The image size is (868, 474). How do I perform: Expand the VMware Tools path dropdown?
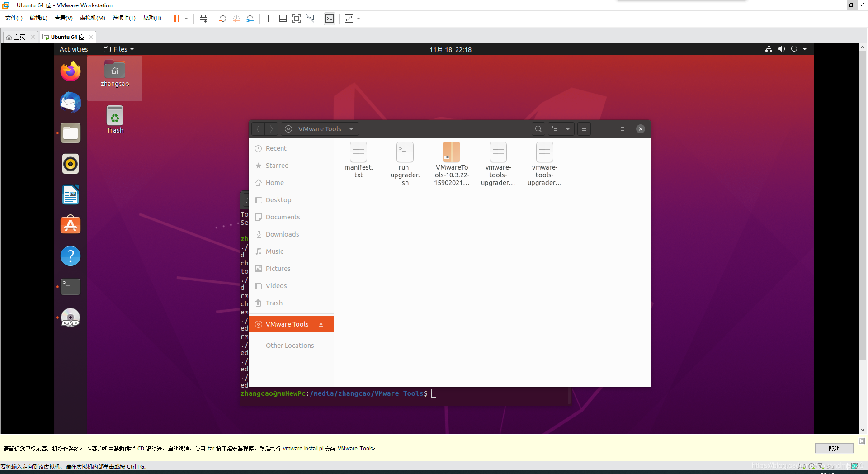[351, 129]
